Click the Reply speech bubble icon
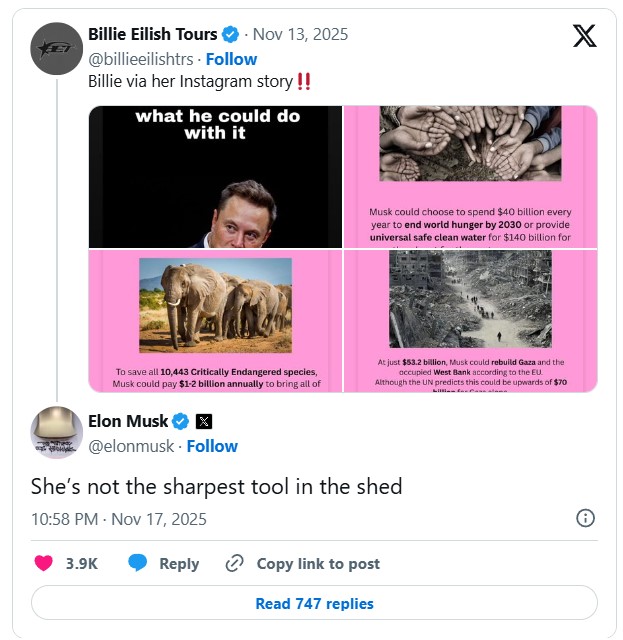The image size is (623, 640). pyautogui.click(x=138, y=563)
